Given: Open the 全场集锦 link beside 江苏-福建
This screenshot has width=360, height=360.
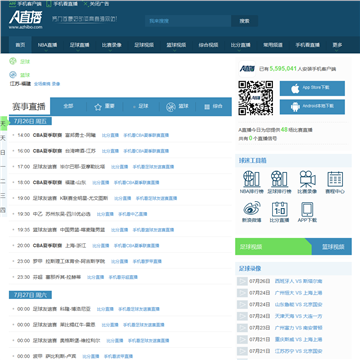Looking at the screenshot, I should pos(42,84).
